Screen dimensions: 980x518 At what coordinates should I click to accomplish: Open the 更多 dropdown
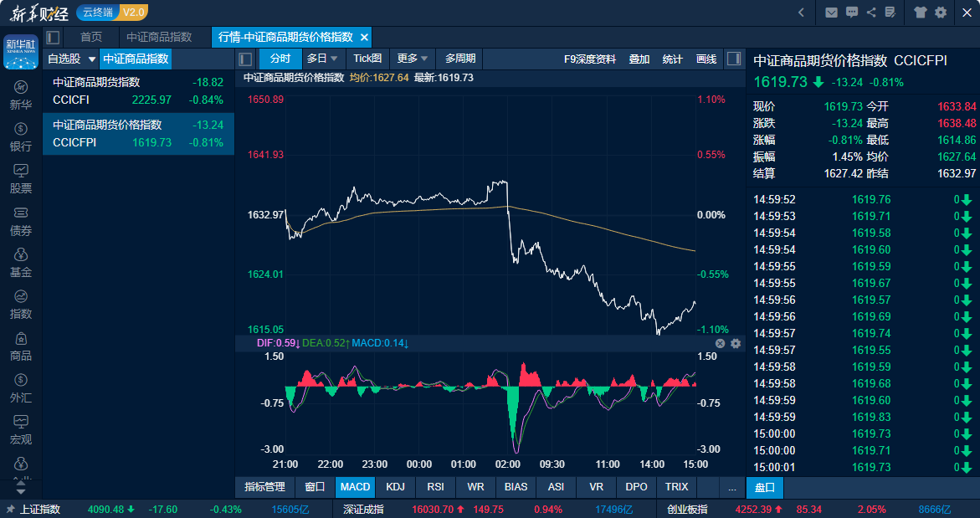coord(413,59)
